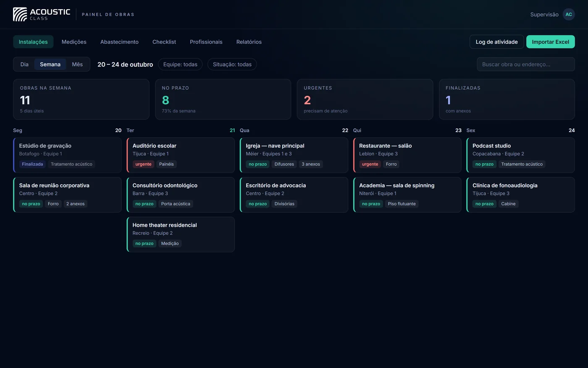The image size is (588, 368).
Task: Open the Restaurante — salão card
Action: click(407, 155)
